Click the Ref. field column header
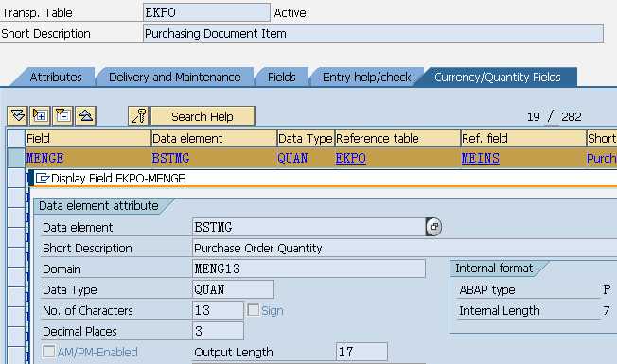Image resolution: width=617 pixels, height=364 pixels. tap(523, 138)
